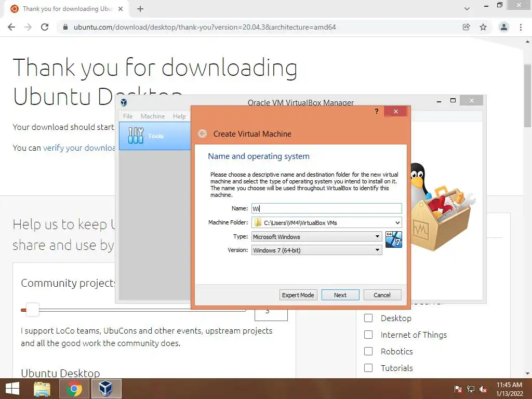Click the Cancel button
532x399 pixels.
pos(382,295)
